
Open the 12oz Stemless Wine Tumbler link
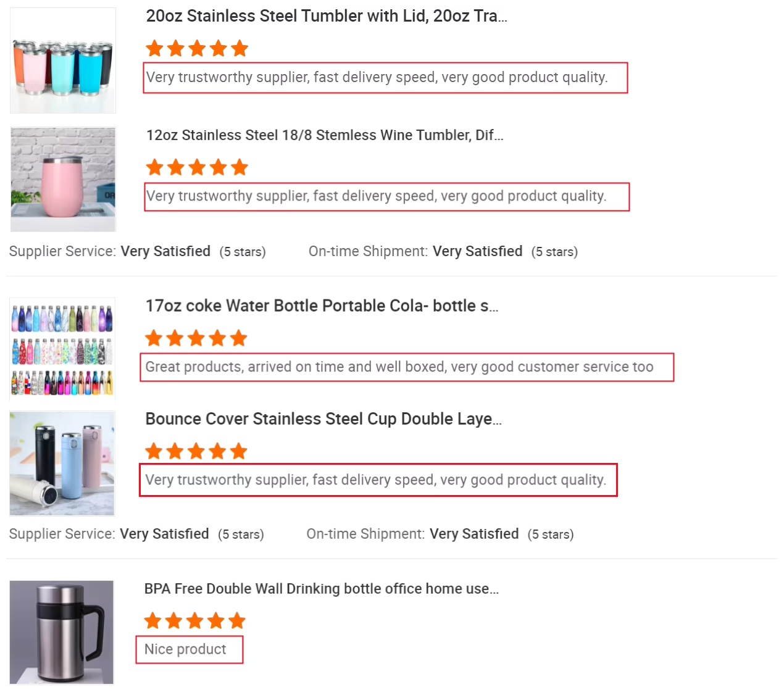point(325,135)
